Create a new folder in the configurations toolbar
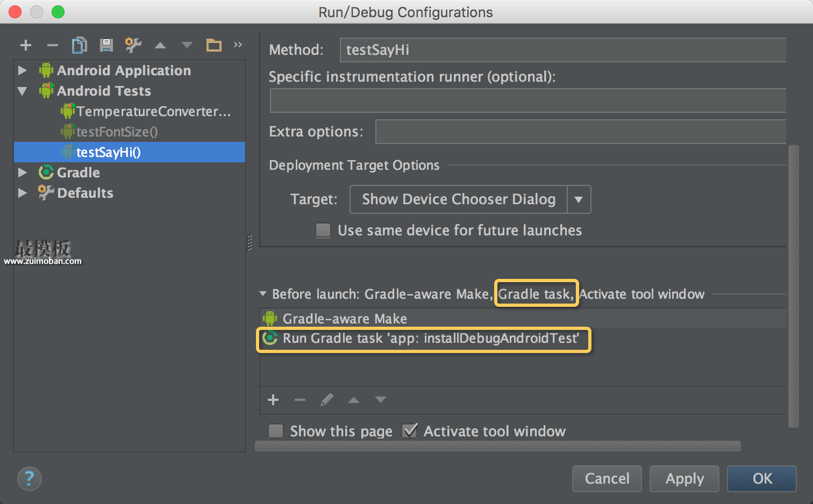The height and width of the screenshot is (504, 813). (x=214, y=45)
